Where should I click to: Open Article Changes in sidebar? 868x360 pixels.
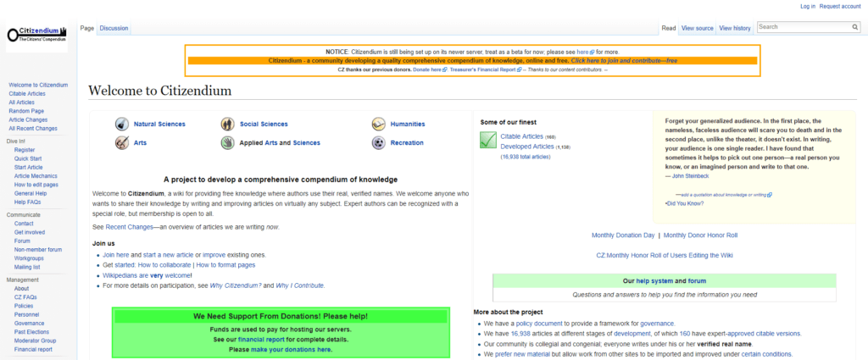tap(28, 120)
